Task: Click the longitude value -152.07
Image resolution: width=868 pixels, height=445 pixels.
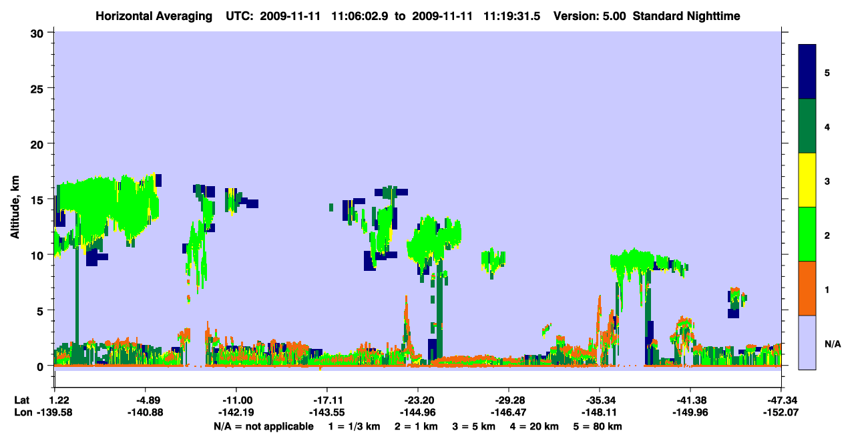Action: point(781,412)
